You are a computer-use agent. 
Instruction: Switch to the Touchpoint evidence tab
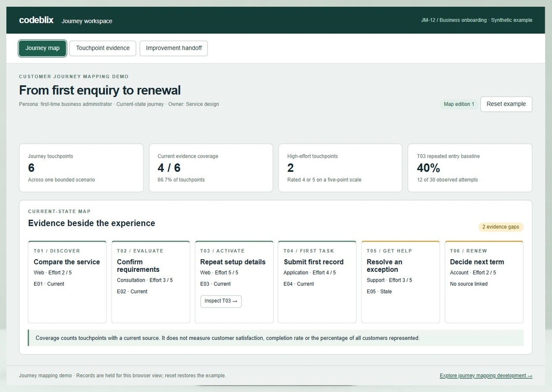pos(103,48)
